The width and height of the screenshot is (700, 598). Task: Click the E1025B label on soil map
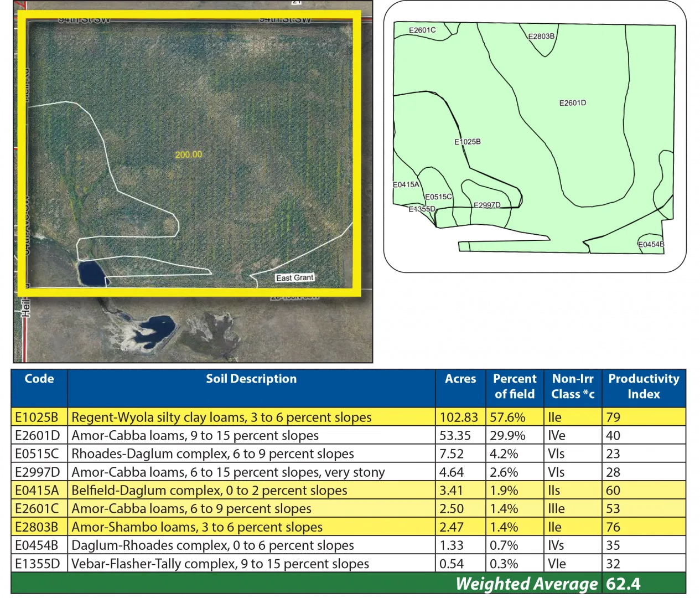click(467, 142)
